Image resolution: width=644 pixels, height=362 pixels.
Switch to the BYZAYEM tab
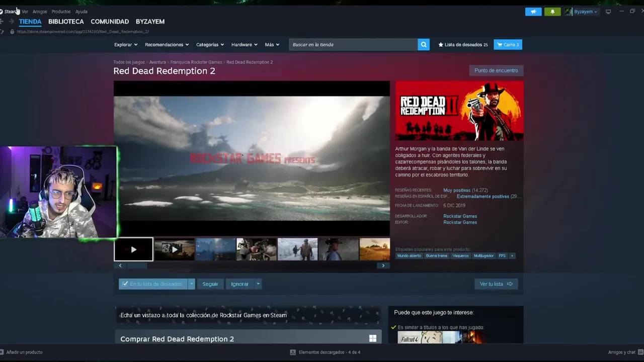150,22
